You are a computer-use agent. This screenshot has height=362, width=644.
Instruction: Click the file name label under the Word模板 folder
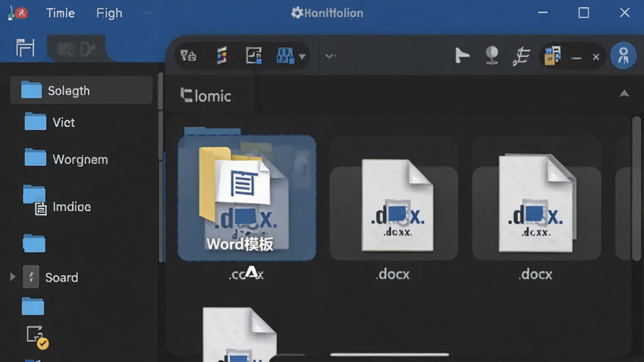click(x=246, y=273)
